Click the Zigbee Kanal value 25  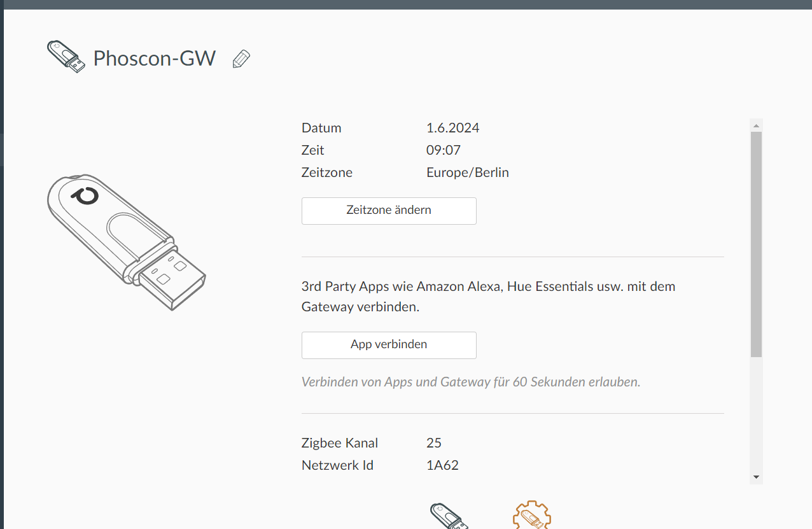434,443
